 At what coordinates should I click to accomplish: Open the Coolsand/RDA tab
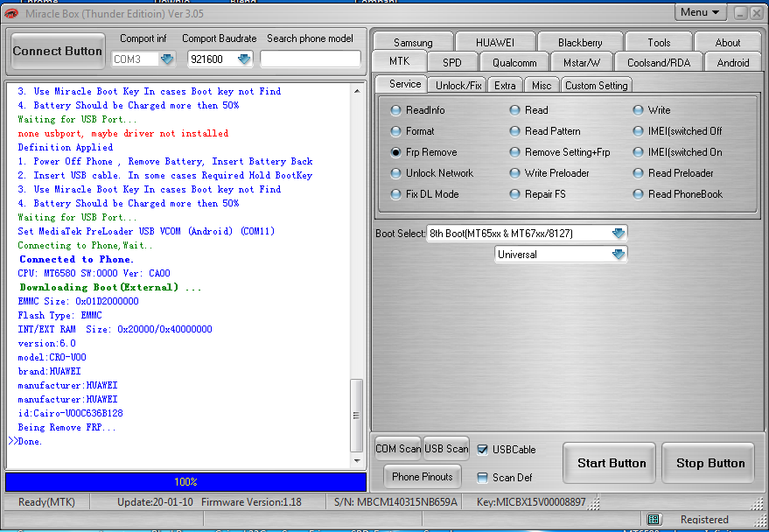659,63
